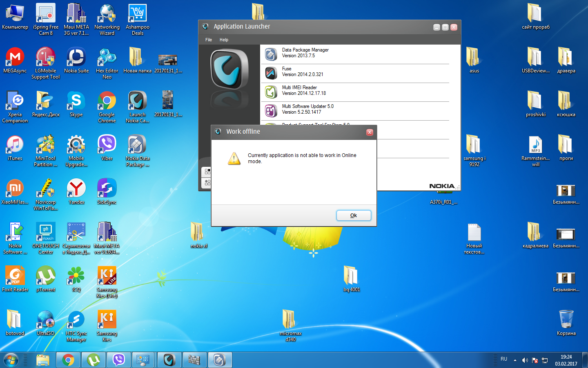Open the Корзина recycle bin
588x368 pixels.
[x=566, y=320]
